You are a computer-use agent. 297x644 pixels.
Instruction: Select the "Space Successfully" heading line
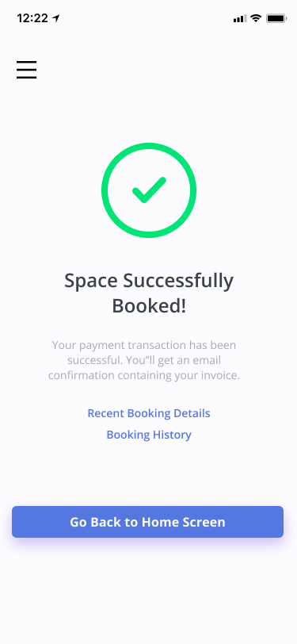pyautogui.click(x=149, y=281)
